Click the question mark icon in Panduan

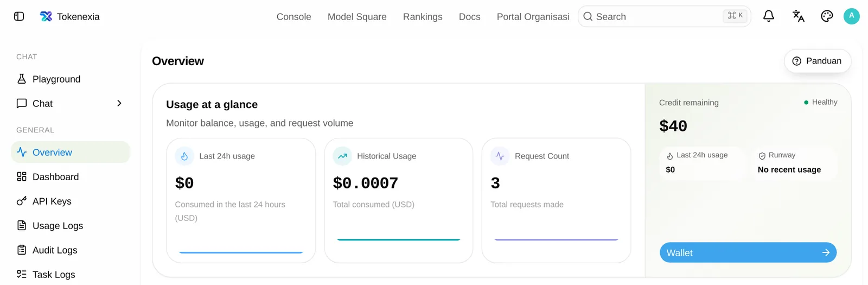point(797,61)
